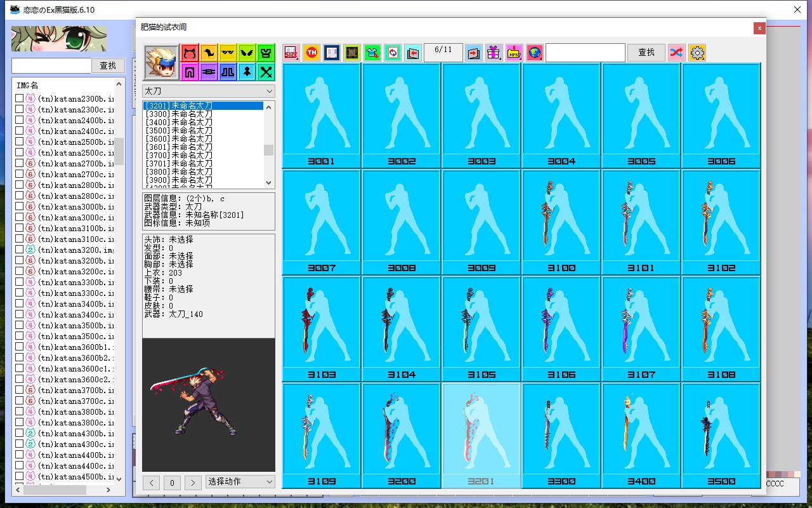Select weapon thumbnail 3100

click(x=561, y=222)
